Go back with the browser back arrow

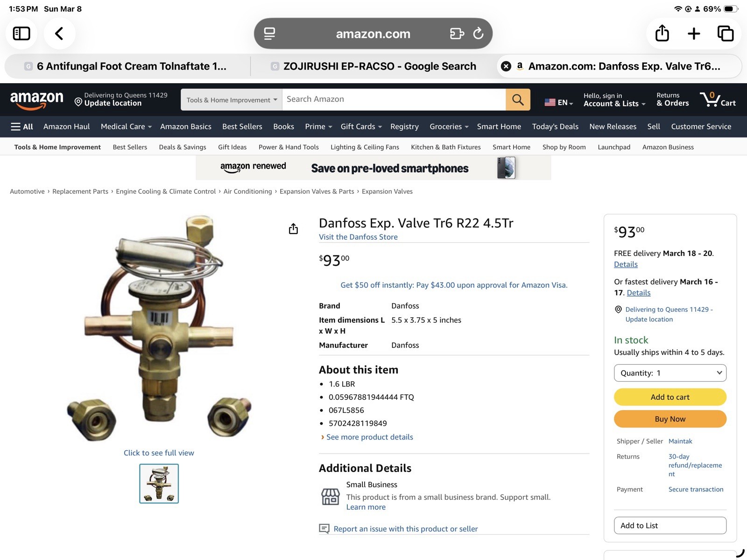pyautogui.click(x=59, y=34)
